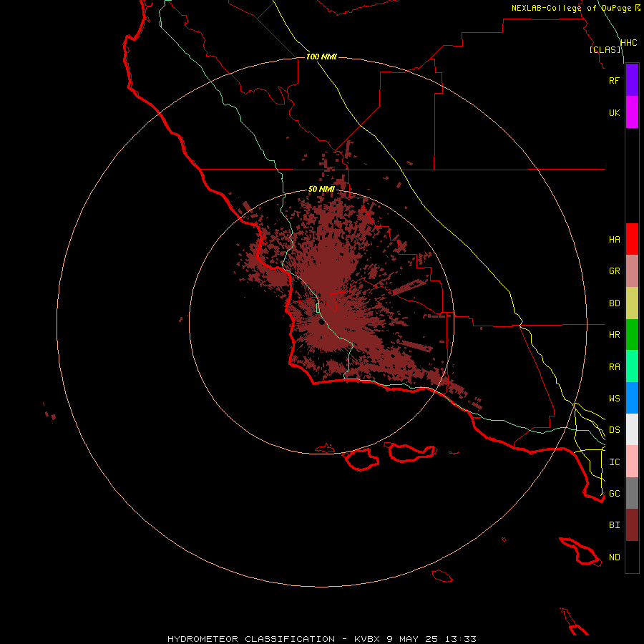The height and width of the screenshot is (644, 644).
Task: Click the 'BD' legend label
Action: [x=614, y=303]
